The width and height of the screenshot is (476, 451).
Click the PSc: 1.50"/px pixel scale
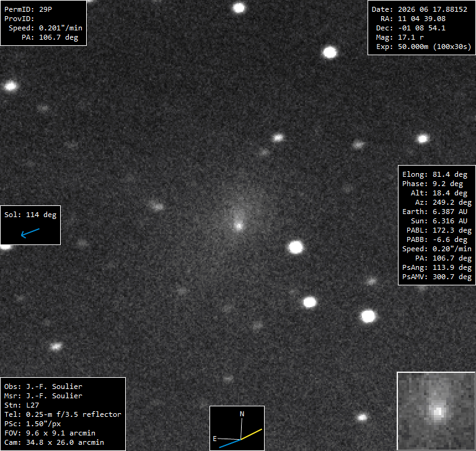pos(32,424)
